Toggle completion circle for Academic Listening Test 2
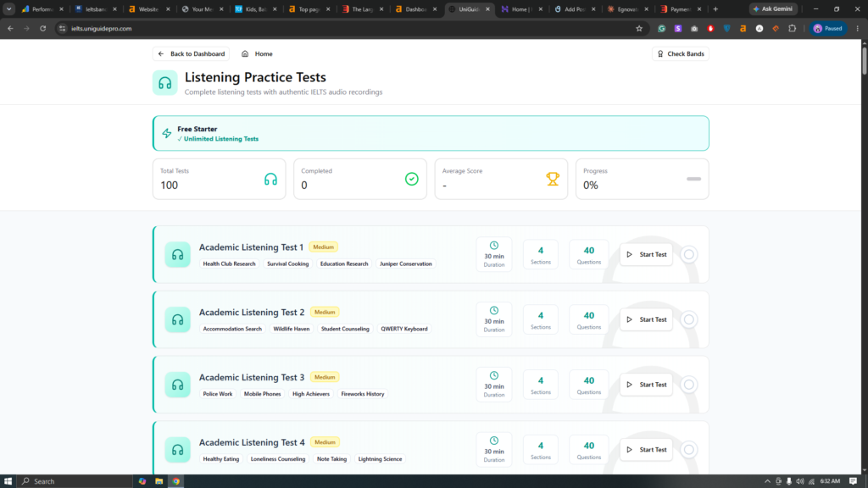Image resolution: width=868 pixels, height=488 pixels. click(688, 319)
